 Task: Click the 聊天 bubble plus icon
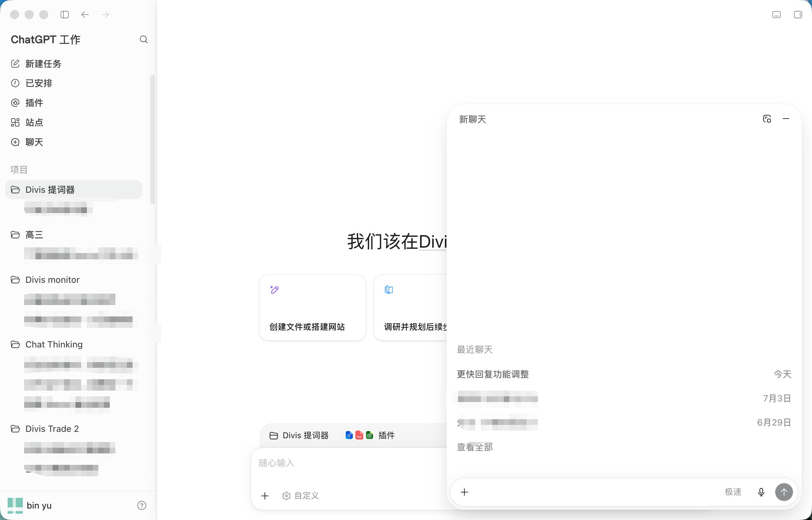(x=15, y=142)
